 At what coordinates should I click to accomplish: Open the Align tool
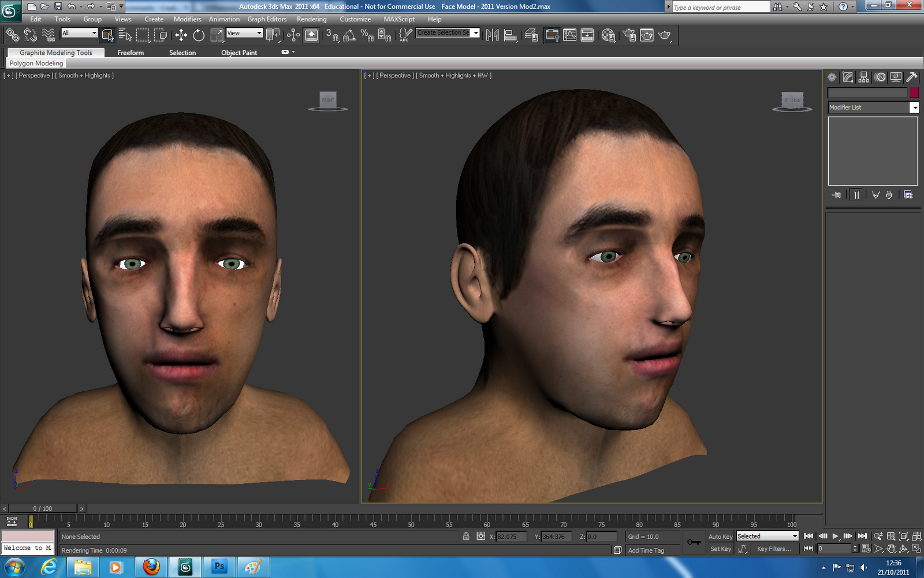(511, 35)
